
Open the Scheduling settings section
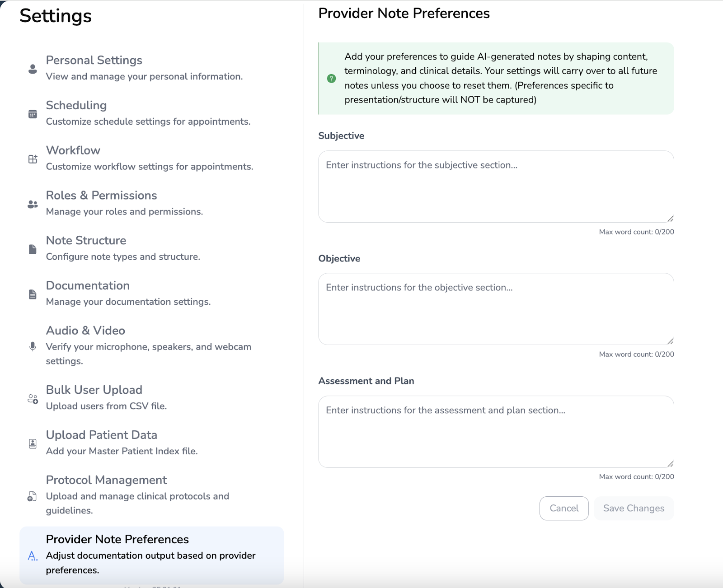coord(76,105)
